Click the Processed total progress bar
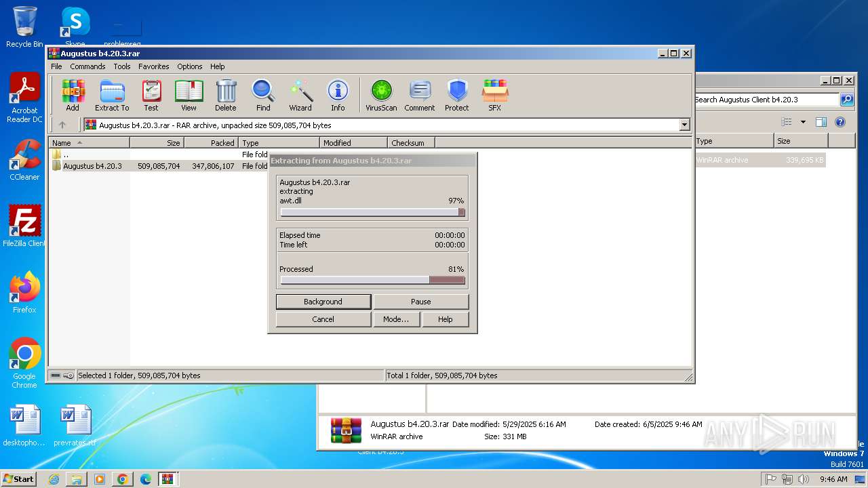Image resolution: width=868 pixels, height=488 pixels. pos(373,280)
